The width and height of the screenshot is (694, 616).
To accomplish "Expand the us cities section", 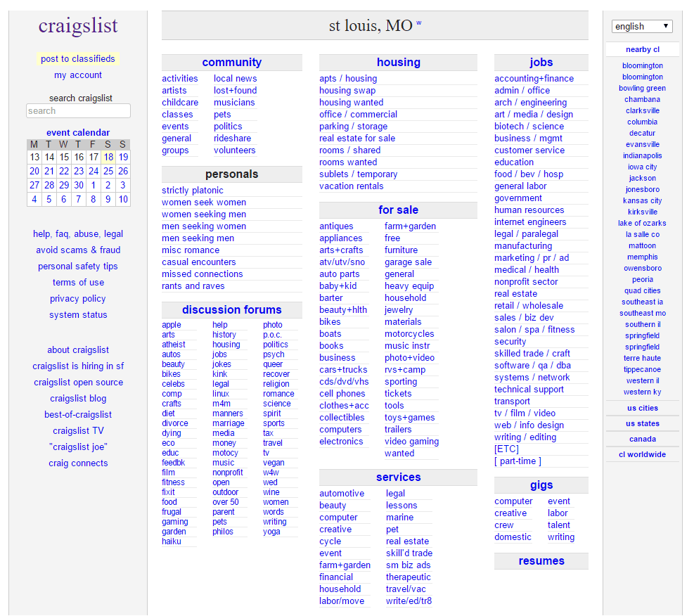I will click(642, 408).
